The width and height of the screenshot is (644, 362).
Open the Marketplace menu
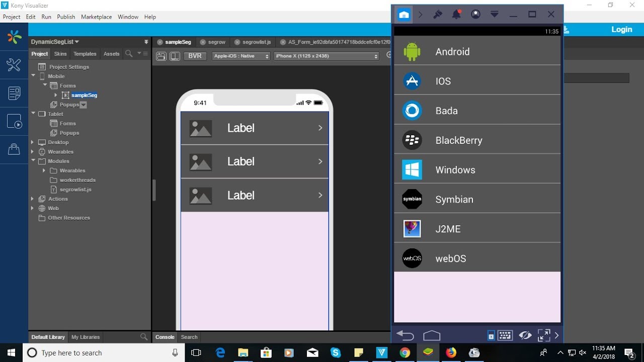97,17
